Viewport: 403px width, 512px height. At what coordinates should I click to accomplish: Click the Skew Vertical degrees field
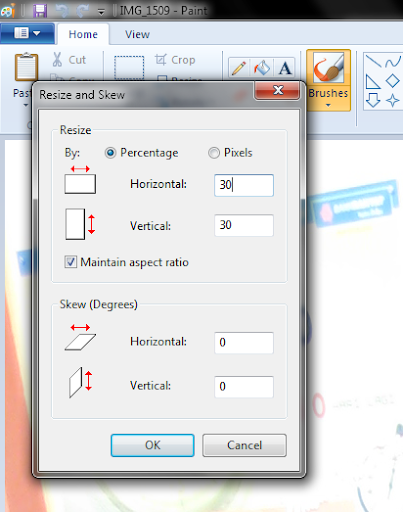tap(244, 387)
